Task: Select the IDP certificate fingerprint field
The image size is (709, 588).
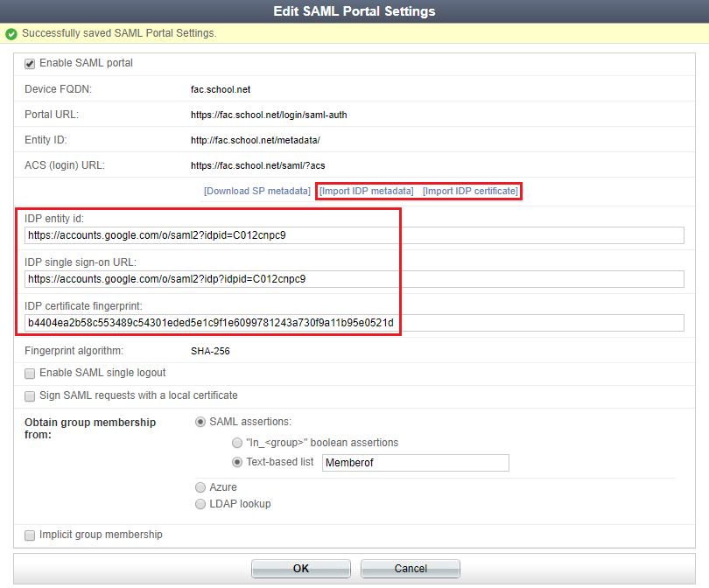Action: coord(354,323)
